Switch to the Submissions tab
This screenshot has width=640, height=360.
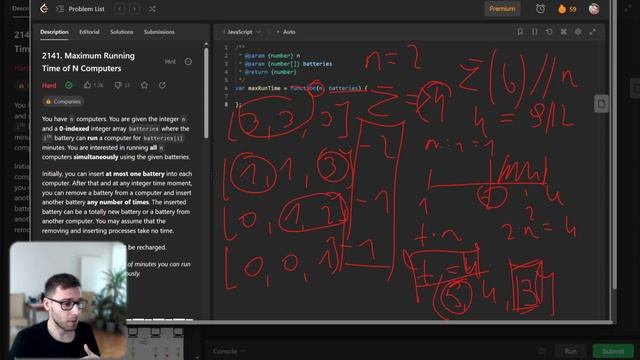click(159, 32)
